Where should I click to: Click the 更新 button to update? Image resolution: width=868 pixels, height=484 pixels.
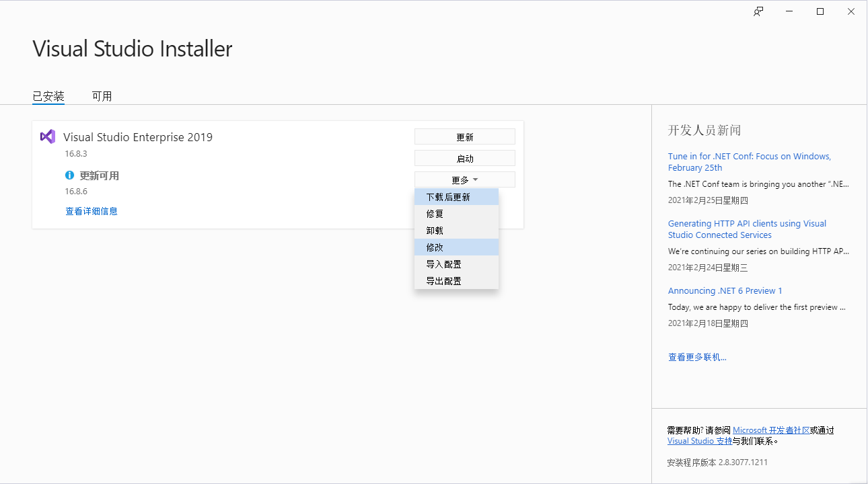(464, 136)
